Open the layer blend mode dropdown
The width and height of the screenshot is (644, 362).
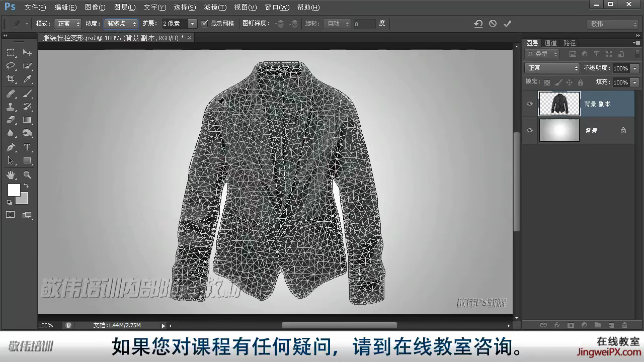pyautogui.click(x=552, y=68)
